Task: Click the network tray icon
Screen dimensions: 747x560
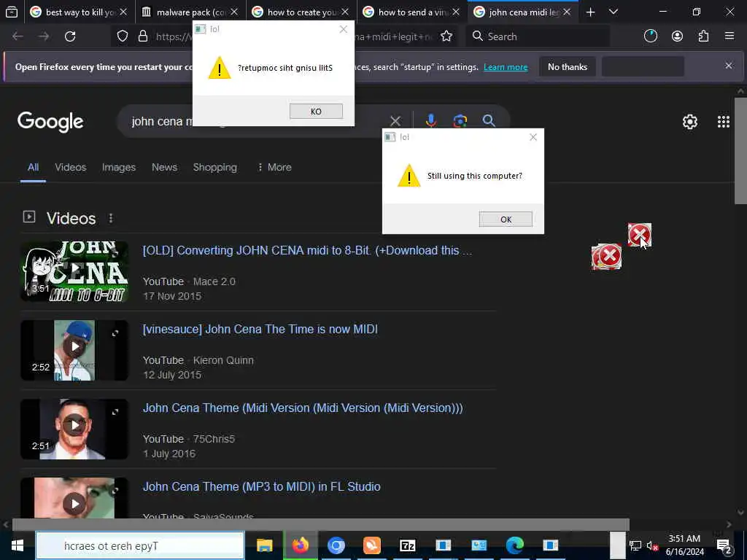Action: pyautogui.click(x=635, y=545)
